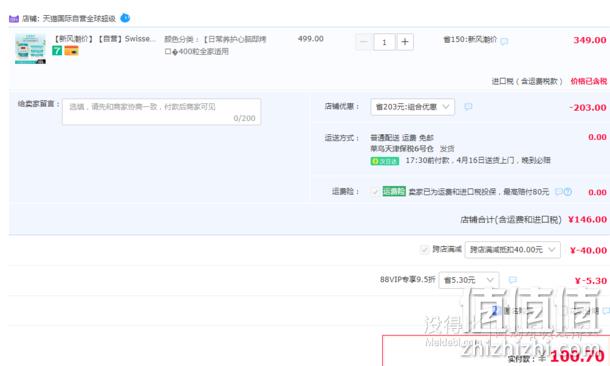Click the quantity input showing 1
This screenshot has height=366, width=610.
click(384, 42)
